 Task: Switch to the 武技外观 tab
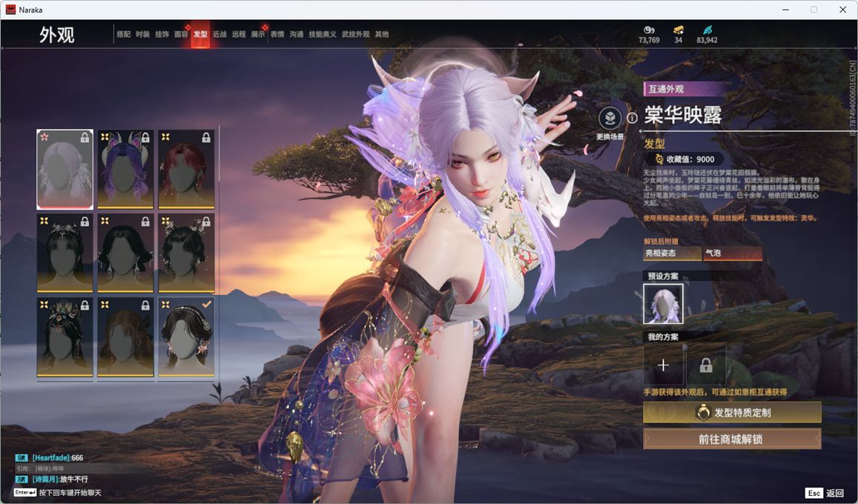coord(355,34)
